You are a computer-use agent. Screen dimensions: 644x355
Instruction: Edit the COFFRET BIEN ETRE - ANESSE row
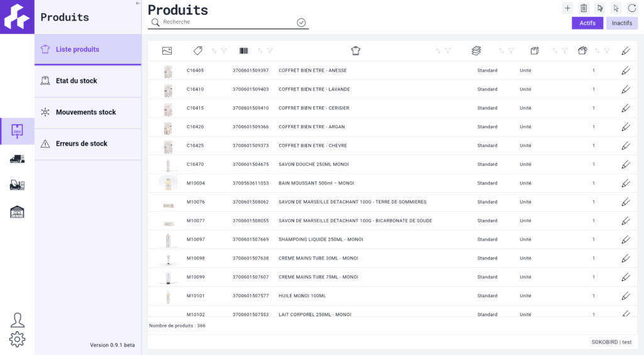[x=625, y=70]
